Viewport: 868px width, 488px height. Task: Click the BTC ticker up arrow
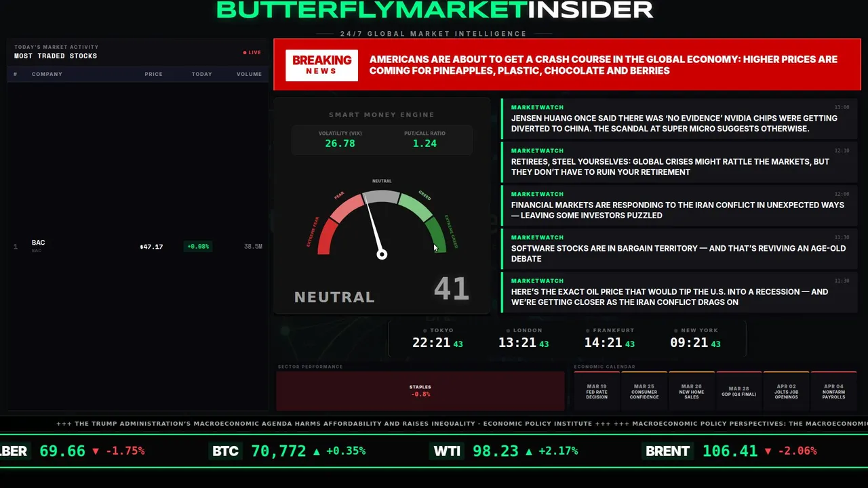click(316, 451)
